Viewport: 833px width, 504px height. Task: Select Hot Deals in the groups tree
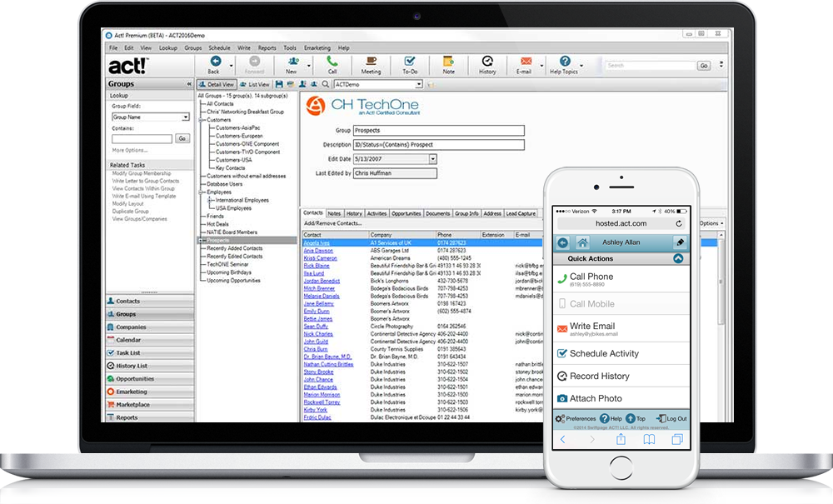tap(217, 224)
